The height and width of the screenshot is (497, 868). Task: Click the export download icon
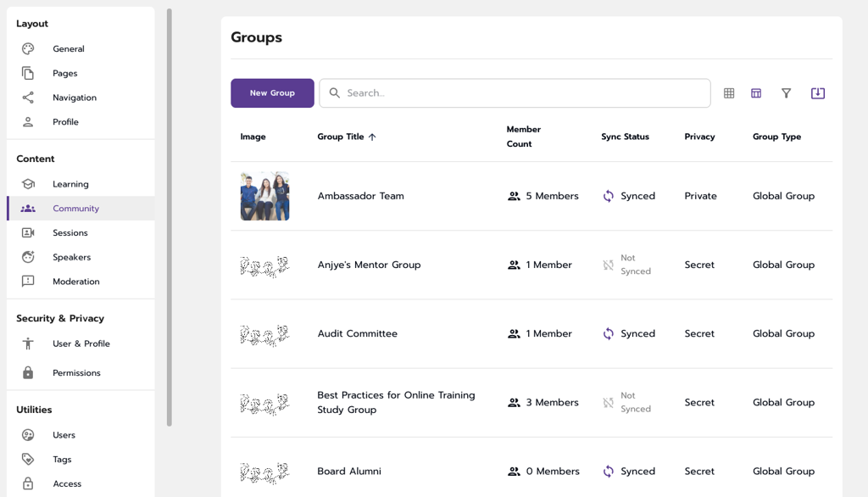coord(818,93)
